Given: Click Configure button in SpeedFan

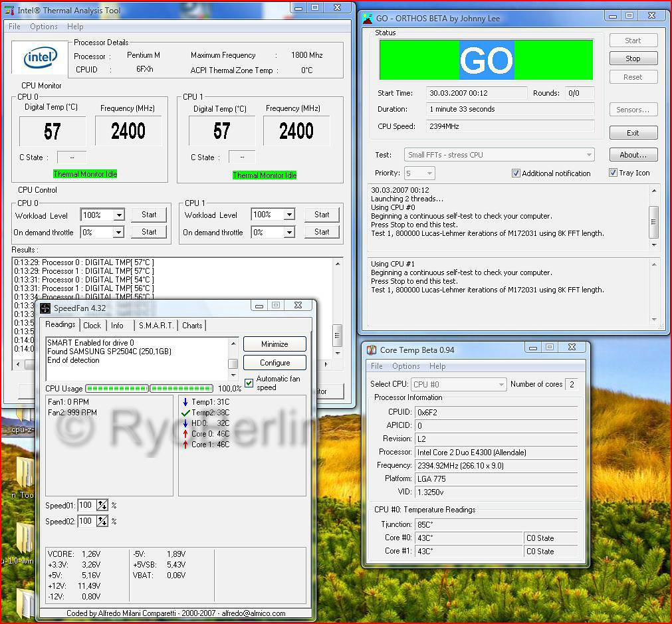Looking at the screenshot, I should pos(275,363).
